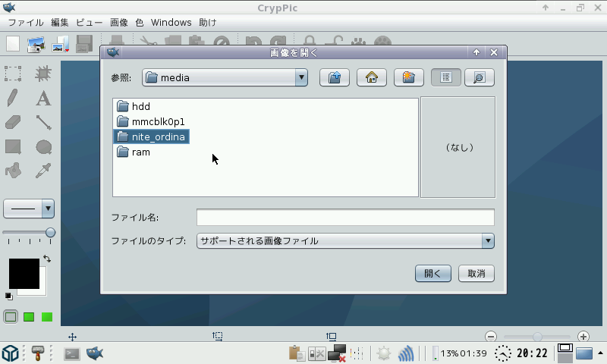Open the file type dropdown
607x364 pixels.
[488, 241]
